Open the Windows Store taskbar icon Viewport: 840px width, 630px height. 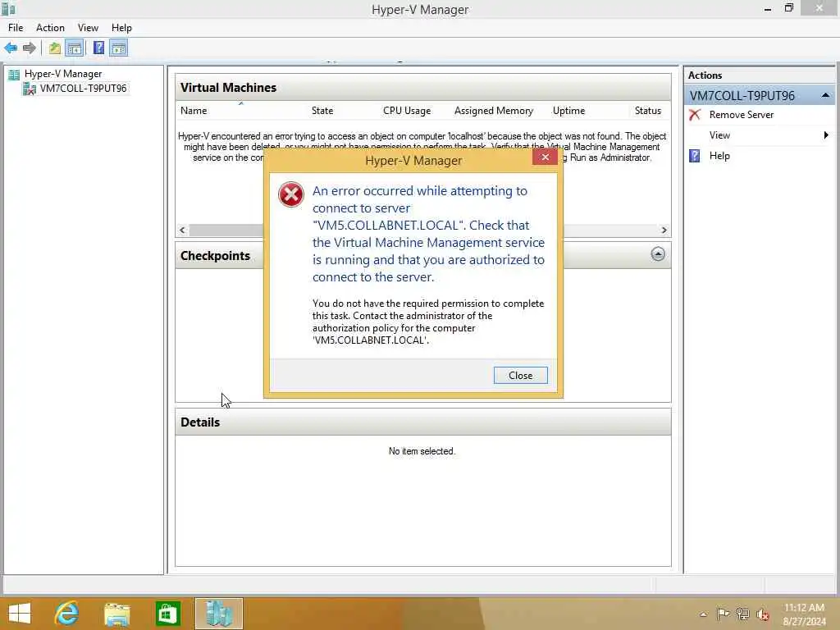(167, 614)
